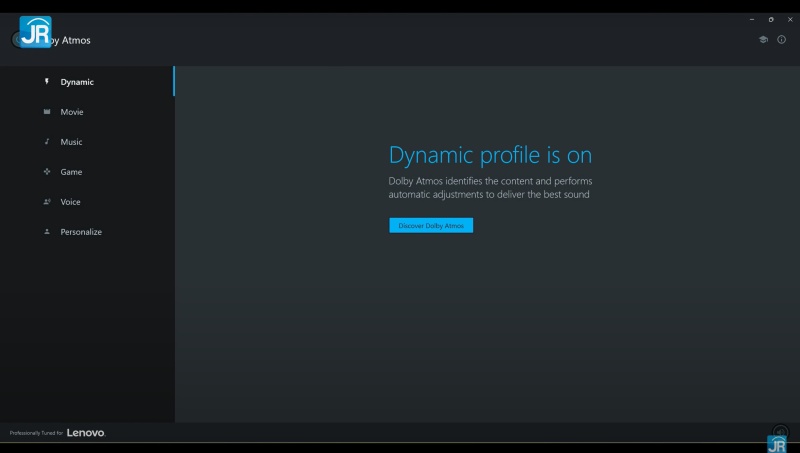This screenshot has width=800, height=453.
Task: Open the Personalize label in sidebar
Action: pyautogui.click(x=81, y=232)
